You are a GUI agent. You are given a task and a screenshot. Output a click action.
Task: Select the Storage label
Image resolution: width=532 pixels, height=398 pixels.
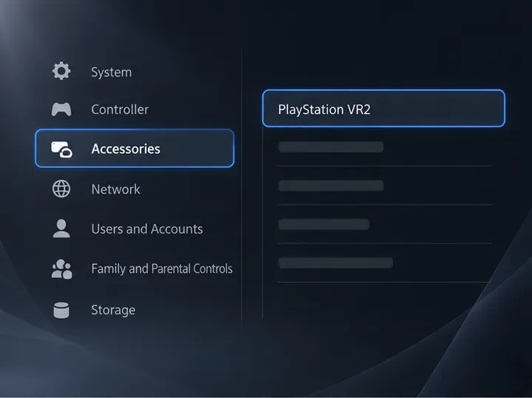pos(113,310)
